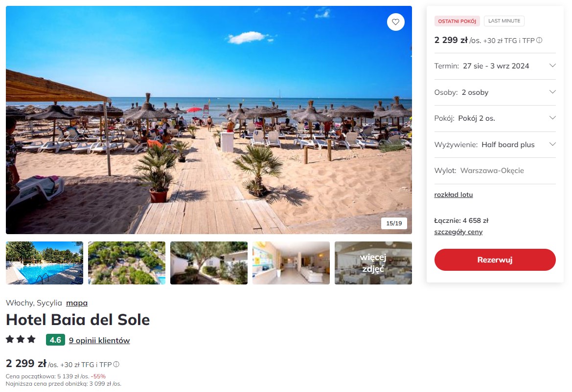Add hotel to favorites with heart icon

click(395, 22)
